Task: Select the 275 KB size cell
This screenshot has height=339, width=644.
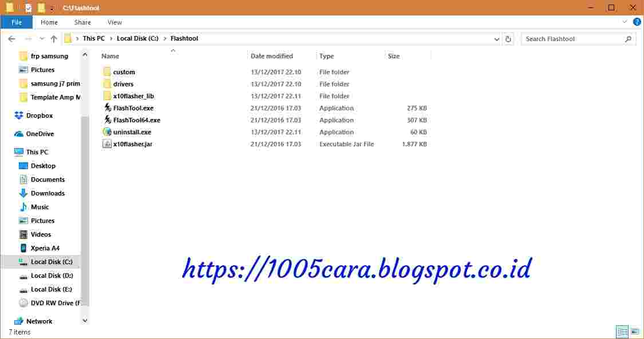Action: click(x=417, y=108)
